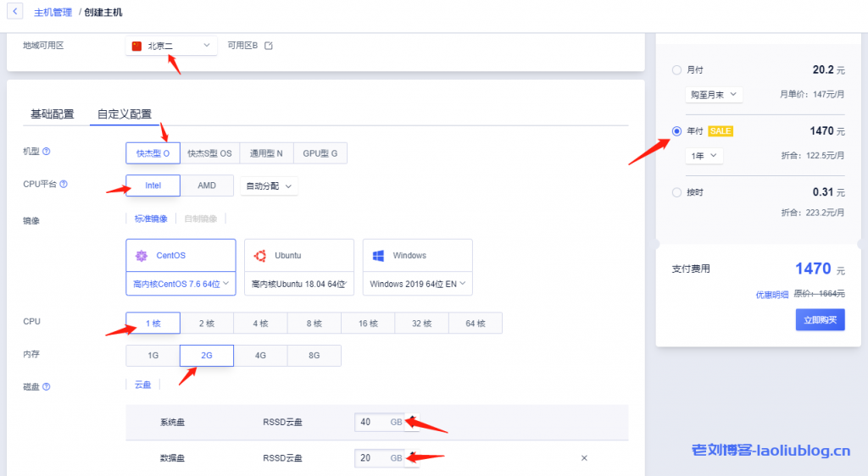Expand the 自动分配 CPU platform dropdown
Viewport: 868px width, 476px height.
click(269, 185)
